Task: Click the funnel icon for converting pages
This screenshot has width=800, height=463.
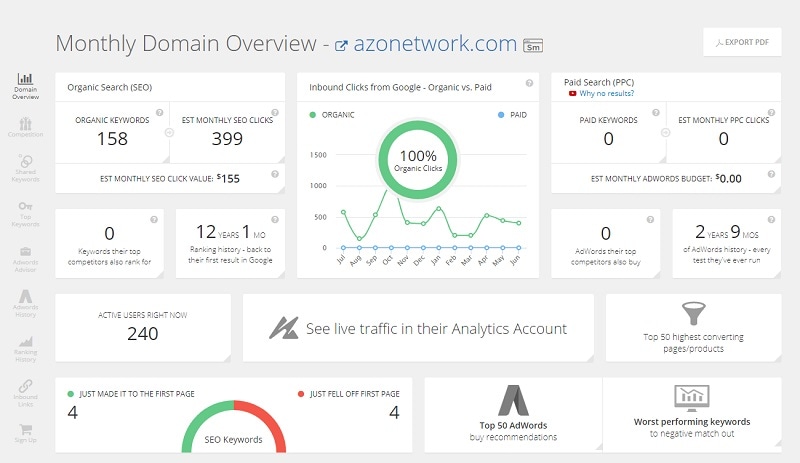Action: (x=693, y=313)
